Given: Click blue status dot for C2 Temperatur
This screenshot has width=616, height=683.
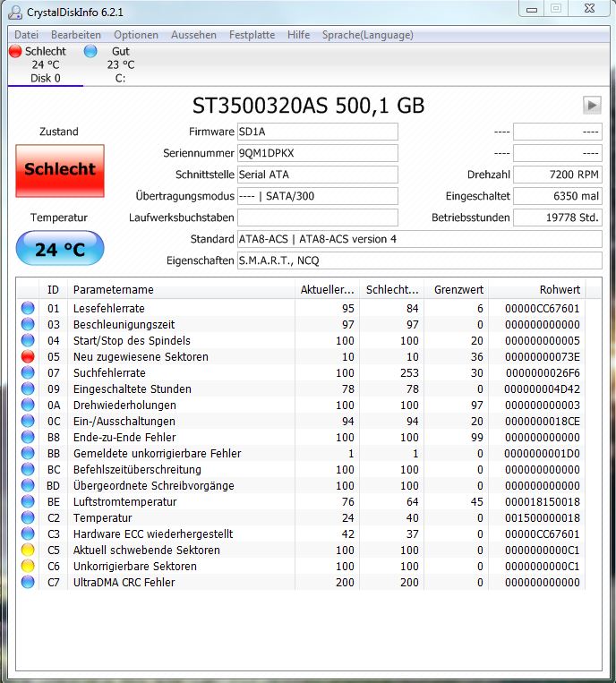Looking at the screenshot, I should [x=28, y=517].
